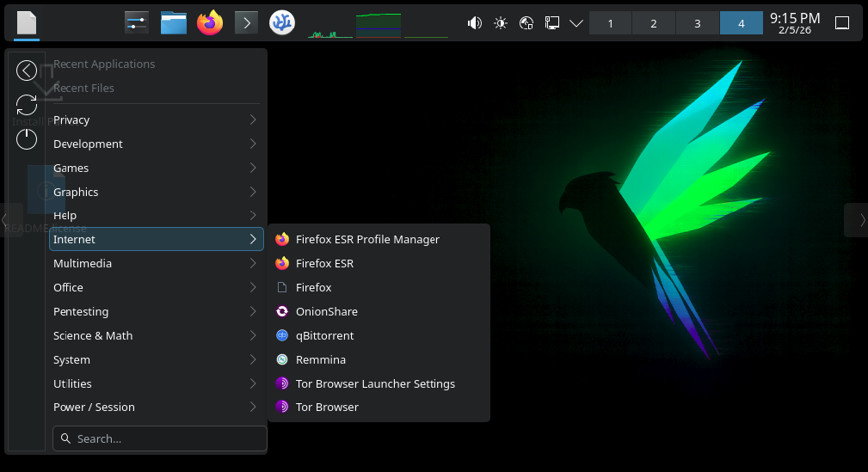This screenshot has height=472, width=868.
Task: Launch the Dolphin file manager icon
Action: point(173,23)
